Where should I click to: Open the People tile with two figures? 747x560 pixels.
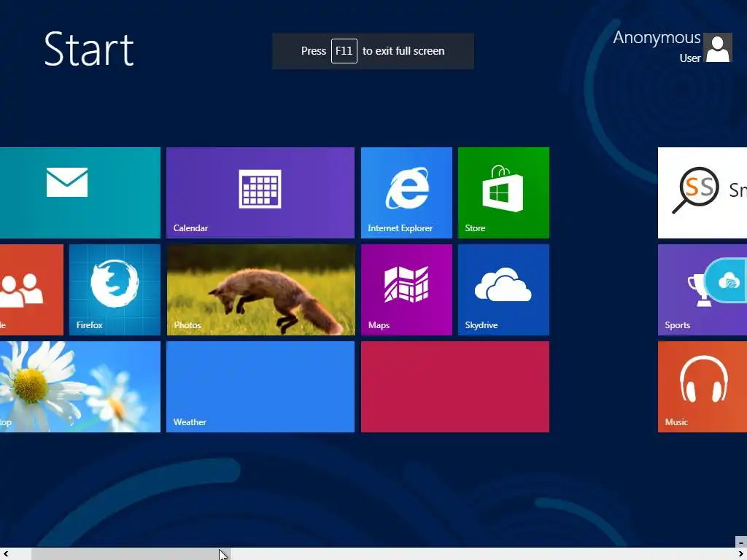pos(31,290)
